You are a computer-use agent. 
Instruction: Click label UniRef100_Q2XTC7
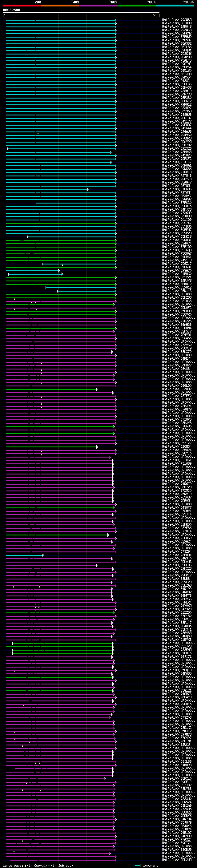[177, 162]
